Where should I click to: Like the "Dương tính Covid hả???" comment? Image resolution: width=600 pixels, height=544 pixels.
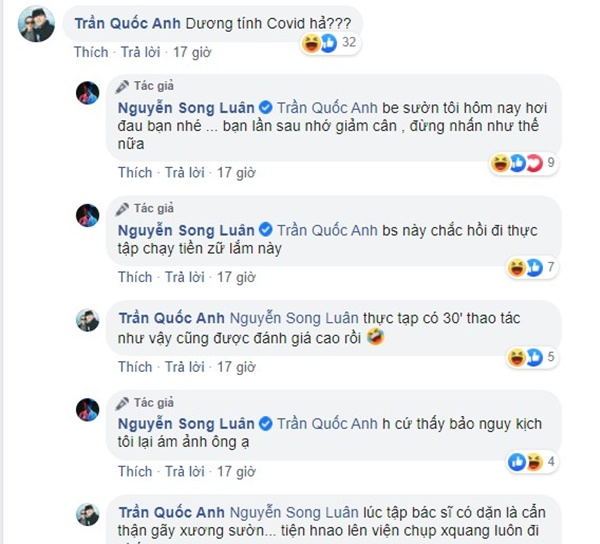(91, 52)
